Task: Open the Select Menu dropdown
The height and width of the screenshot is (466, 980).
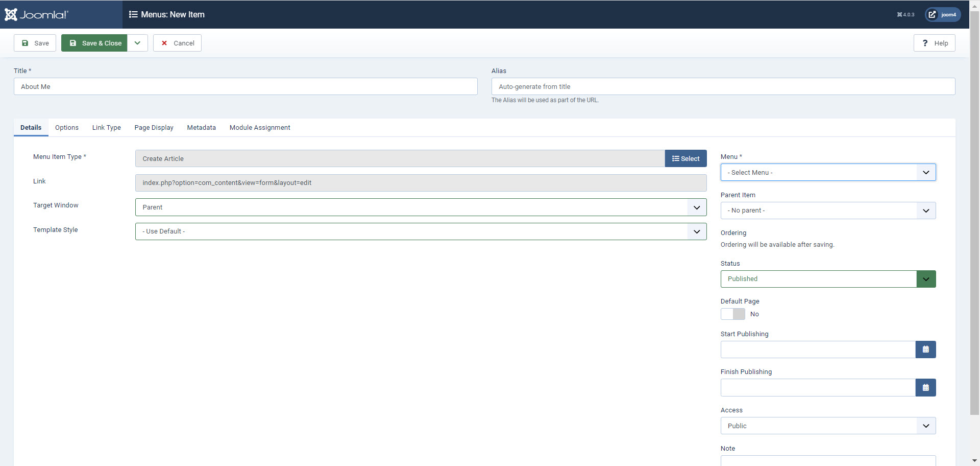Action: [827, 172]
